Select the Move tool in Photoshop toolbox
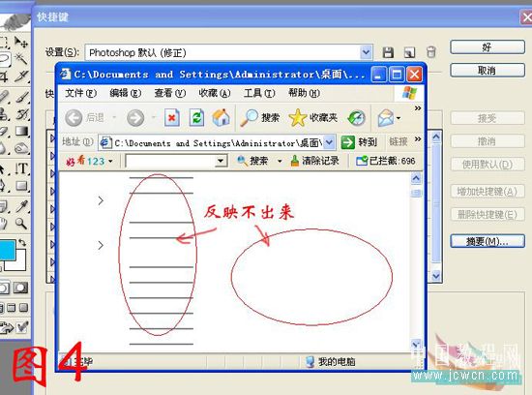This screenshot has width=532, height=395. (x=21, y=42)
